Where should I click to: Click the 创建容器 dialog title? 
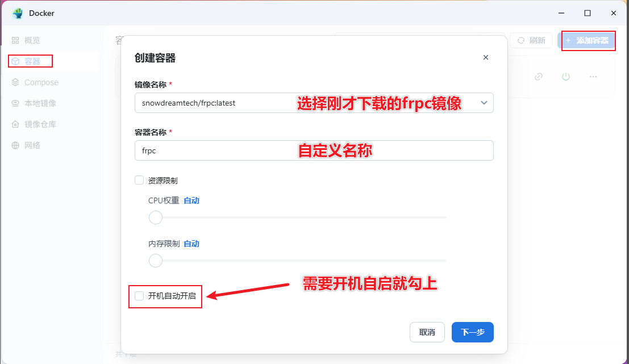pos(155,58)
